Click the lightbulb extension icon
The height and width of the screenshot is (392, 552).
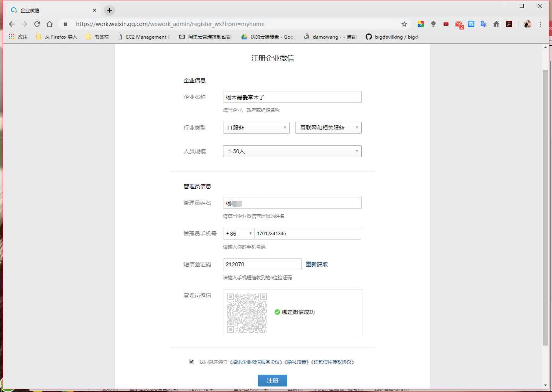click(433, 24)
